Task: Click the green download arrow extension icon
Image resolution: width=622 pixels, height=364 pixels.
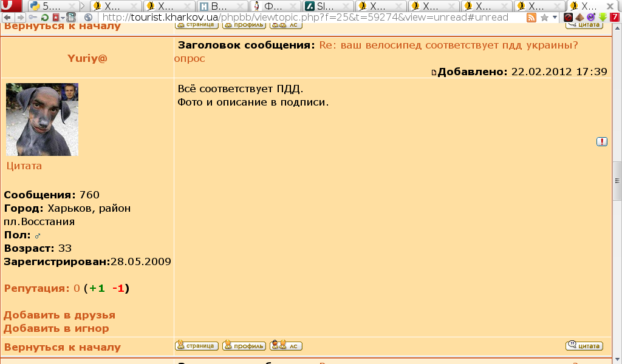Action: [x=603, y=18]
